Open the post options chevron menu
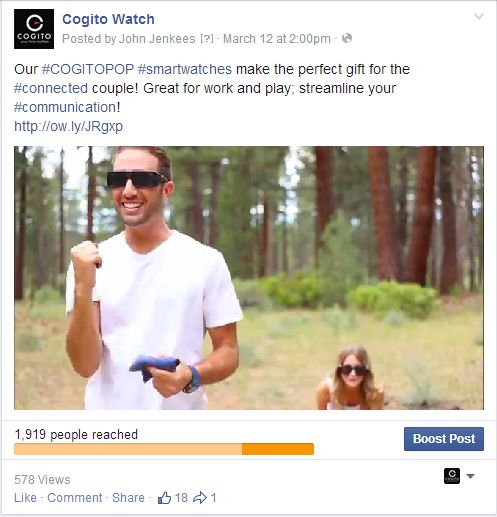Image resolution: width=497 pixels, height=517 pixels. (479, 16)
